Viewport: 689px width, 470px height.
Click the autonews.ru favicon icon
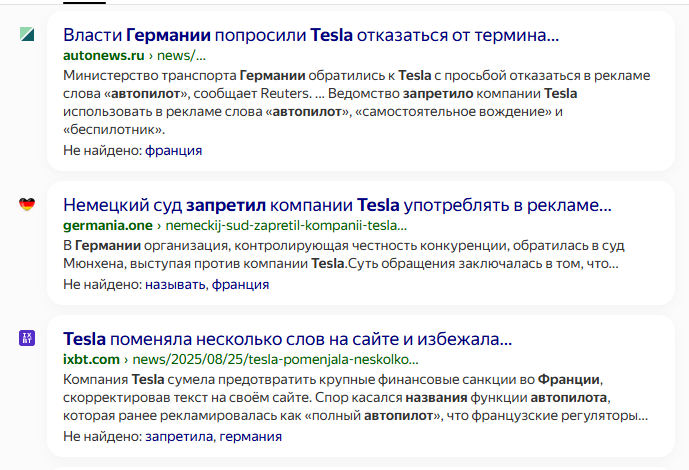point(27,35)
